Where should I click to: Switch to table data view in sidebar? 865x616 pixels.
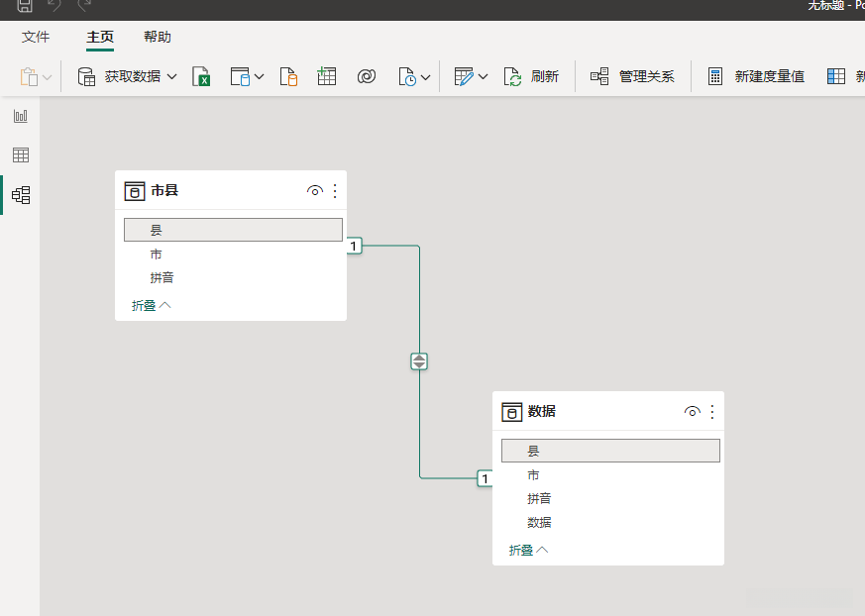coord(21,154)
